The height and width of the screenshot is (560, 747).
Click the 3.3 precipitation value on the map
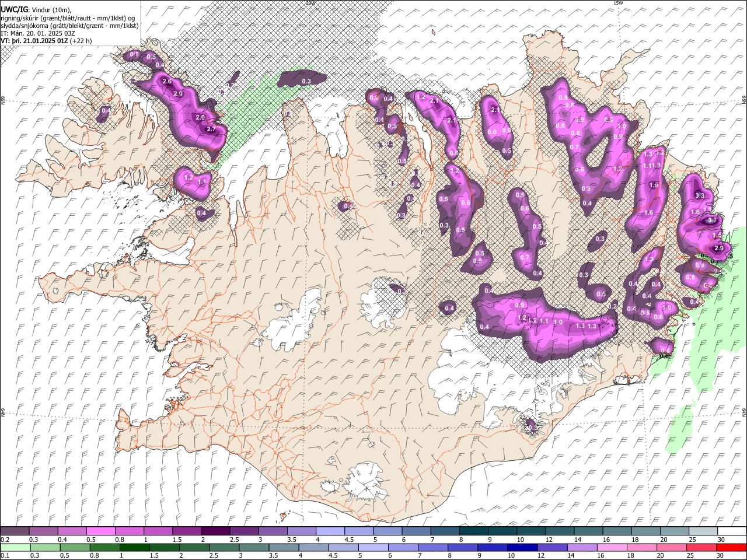tap(700, 195)
